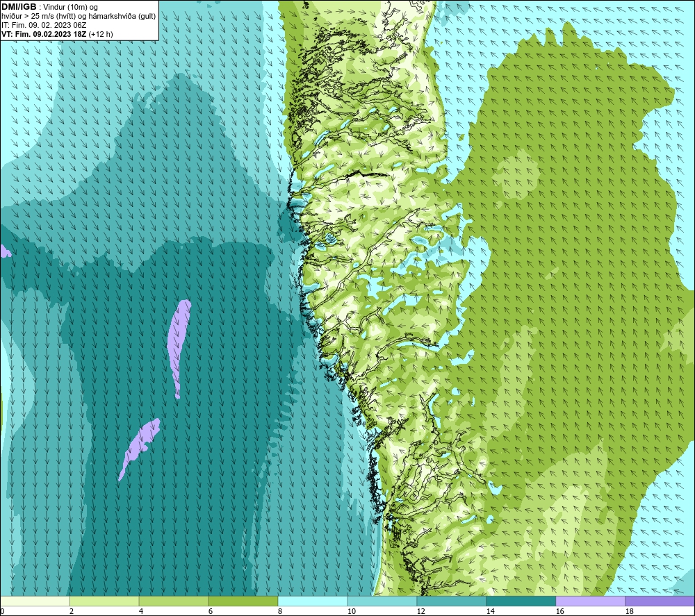This screenshot has height=616, width=695.
Task: Click the 4–6 m/s green legend swatch
Action: 174,601
